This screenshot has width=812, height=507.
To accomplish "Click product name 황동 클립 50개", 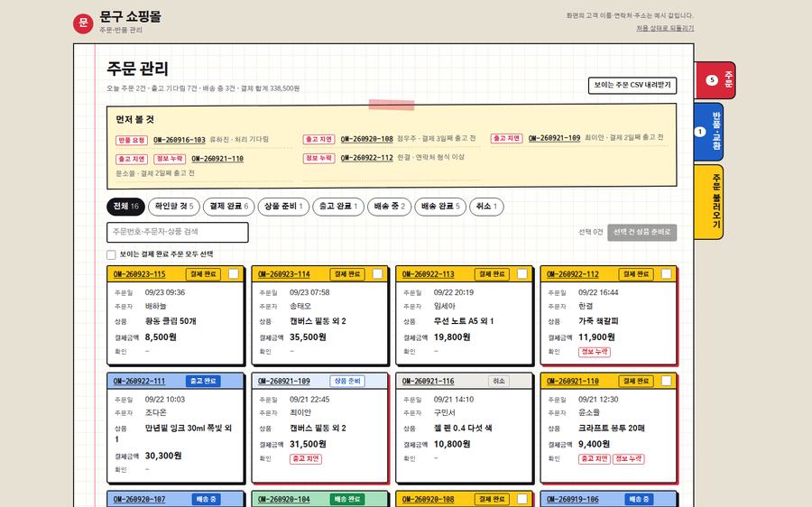I will point(171,321).
